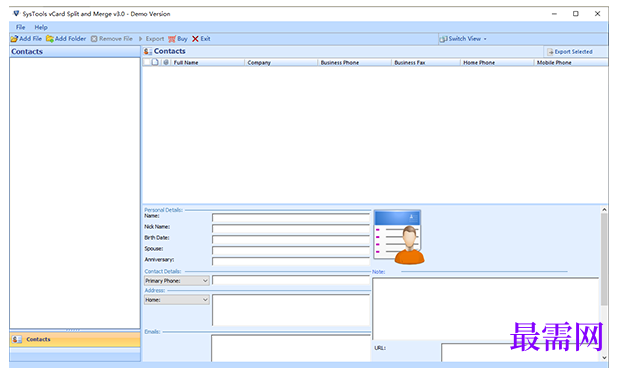Click the Home address text area
Image resolution: width=622 pixels, height=368 pixels.
pos(291,310)
